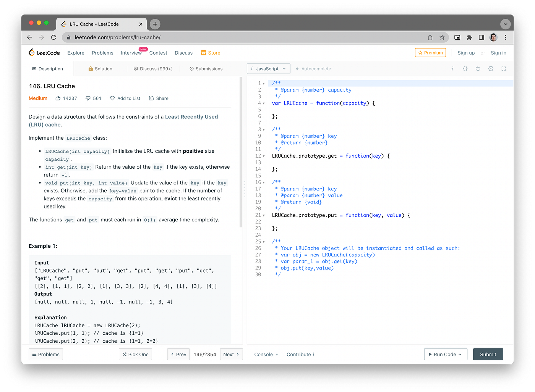The height and width of the screenshot is (392, 535).
Task: Click the editor info icon
Action: tap(452, 69)
